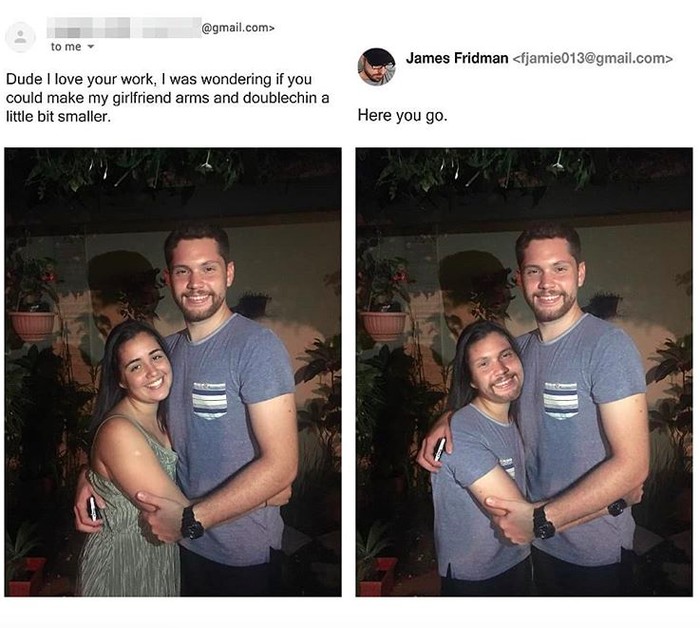Screen dimensions: 700x628
Task: Open James Fridman's profile picture
Action: [x=377, y=66]
